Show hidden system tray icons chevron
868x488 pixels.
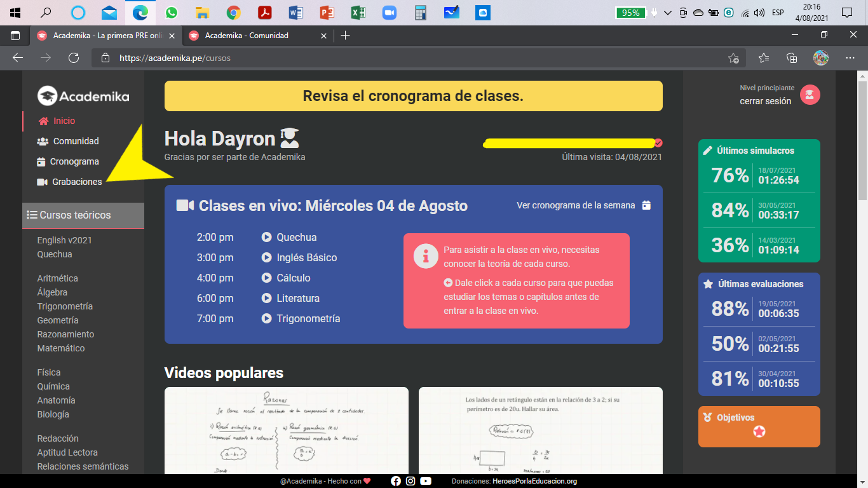coord(667,13)
